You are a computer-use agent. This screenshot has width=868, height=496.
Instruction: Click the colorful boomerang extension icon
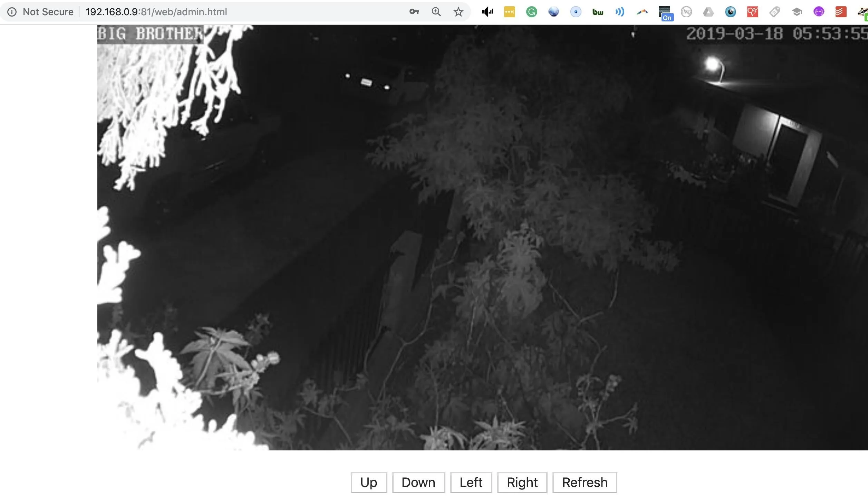point(642,12)
